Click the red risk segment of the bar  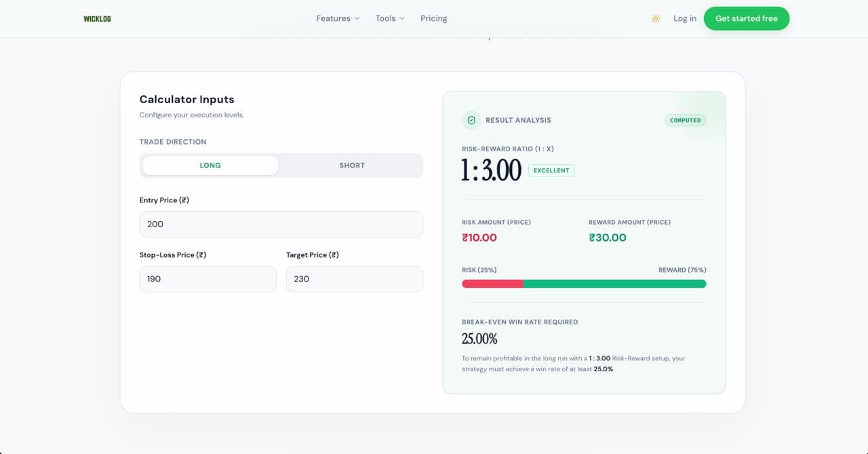(x=492, y=284)
